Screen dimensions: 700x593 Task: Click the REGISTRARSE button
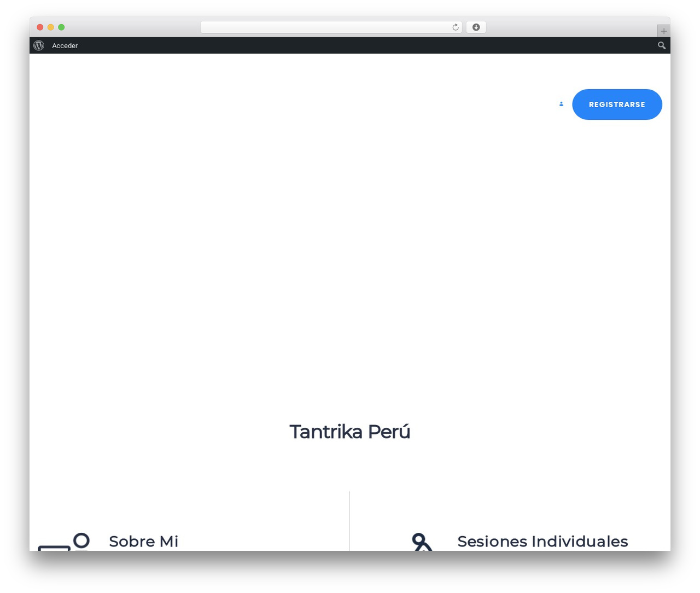tap(617, 104)
